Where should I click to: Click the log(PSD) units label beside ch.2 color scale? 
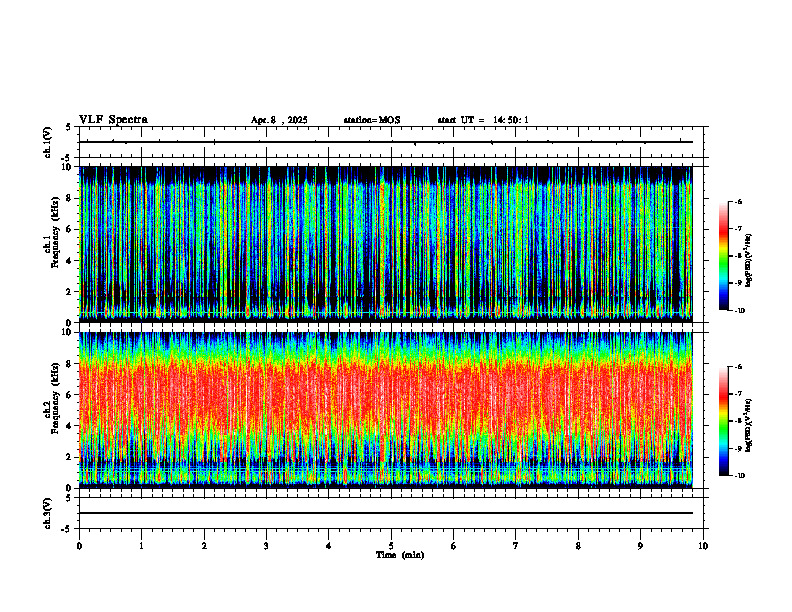(749, 425)
